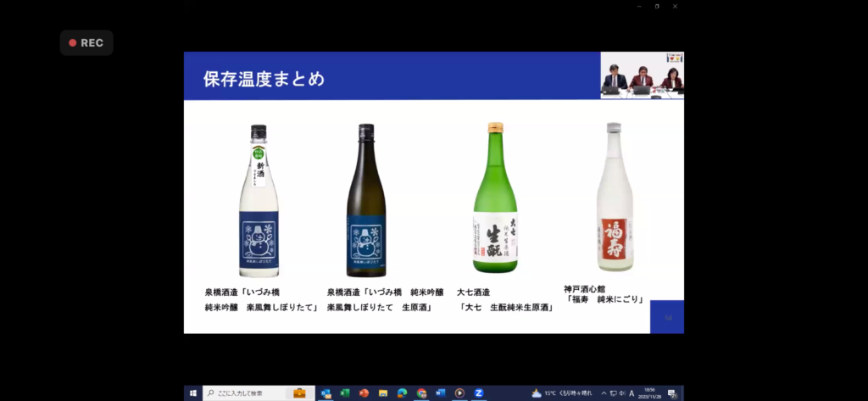
Task: Click the green 生酛 bottle image
Action: pyautogui.click(x=495, y=198)
